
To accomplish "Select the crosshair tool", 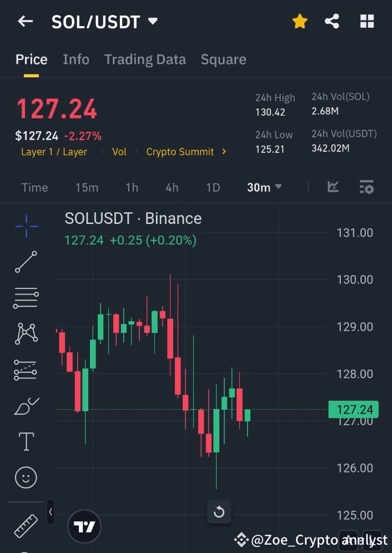I will 26,226.
